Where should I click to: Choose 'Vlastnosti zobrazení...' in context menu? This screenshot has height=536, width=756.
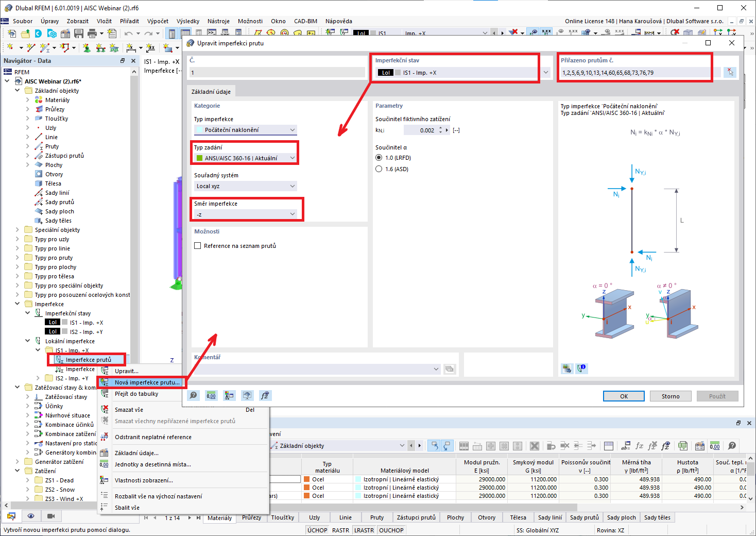pos(144,480)
